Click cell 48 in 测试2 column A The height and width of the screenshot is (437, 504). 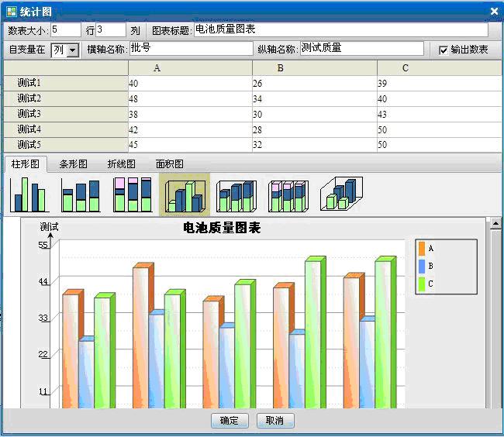coord(190,99)
